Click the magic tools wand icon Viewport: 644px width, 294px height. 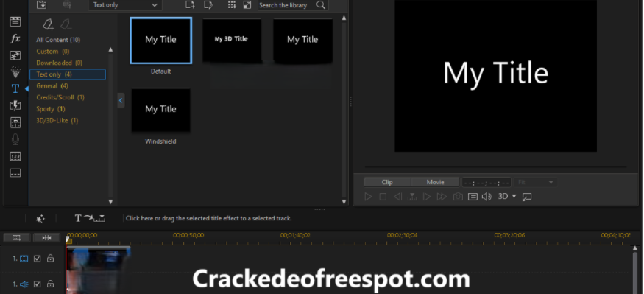tap(40, 219)
